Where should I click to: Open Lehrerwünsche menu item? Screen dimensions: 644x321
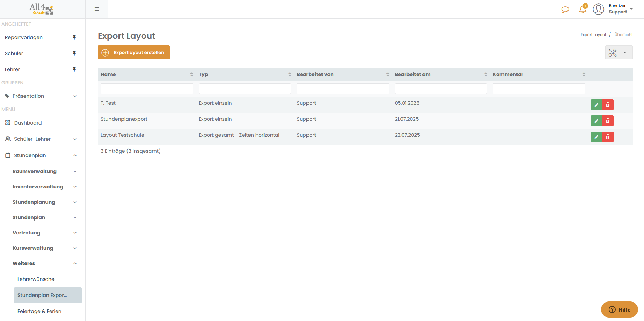[x=36, y=279]
